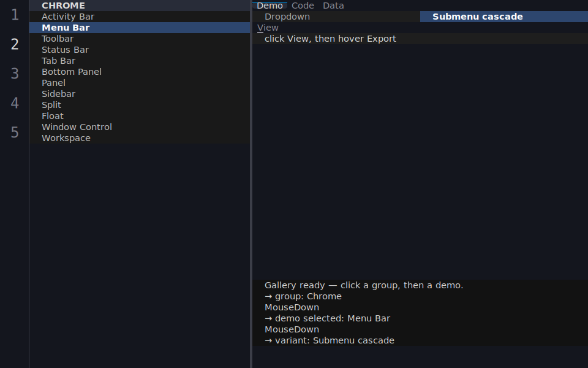This screenshot has width=588, height=368.
Task: Choose the Submenu cascade variant
Action: (504, 17)
